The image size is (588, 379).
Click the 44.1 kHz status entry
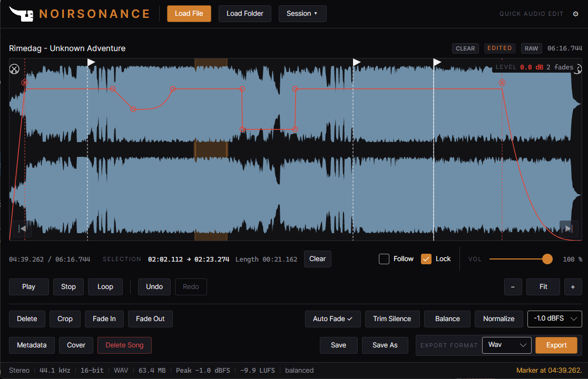(55, 371)
